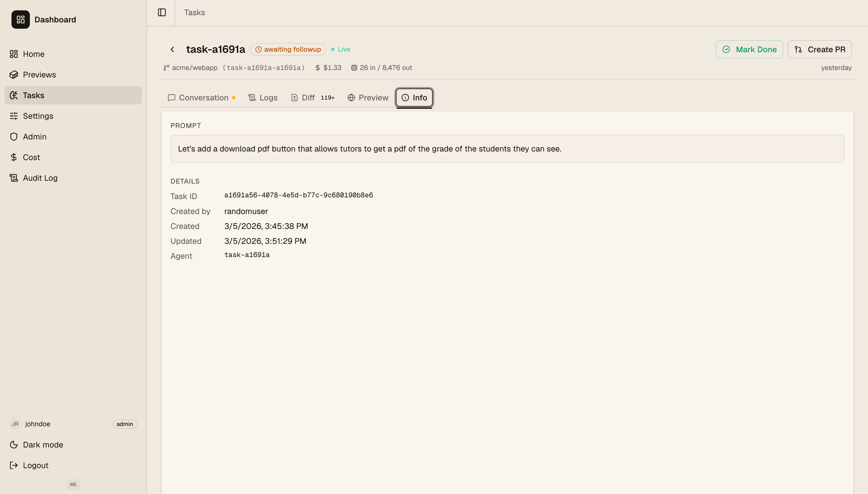The height and width of the screenshot is (494, 868).
Task: Open the Cost page
Action: coord(31,157)
